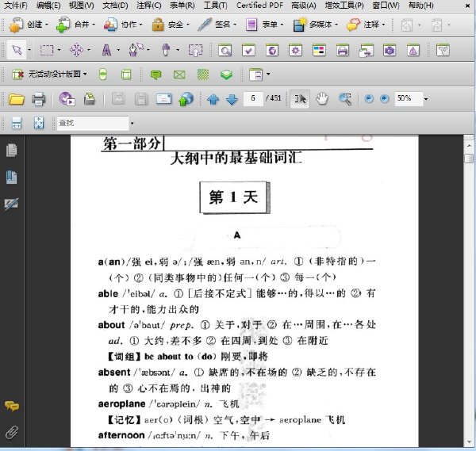Click the 创建 button
Image resolution: width=476 pixels, height=451 pixels.
tap(29, 25)
